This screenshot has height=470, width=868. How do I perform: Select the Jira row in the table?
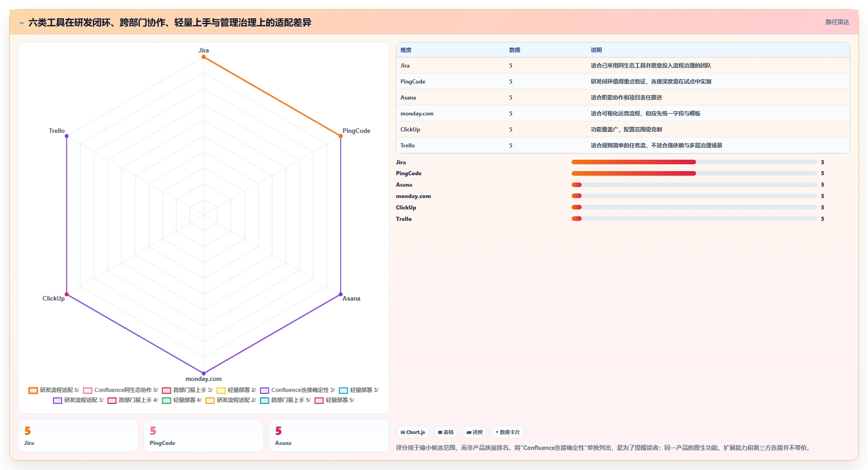pyautogui.click(x=623, y=66)
